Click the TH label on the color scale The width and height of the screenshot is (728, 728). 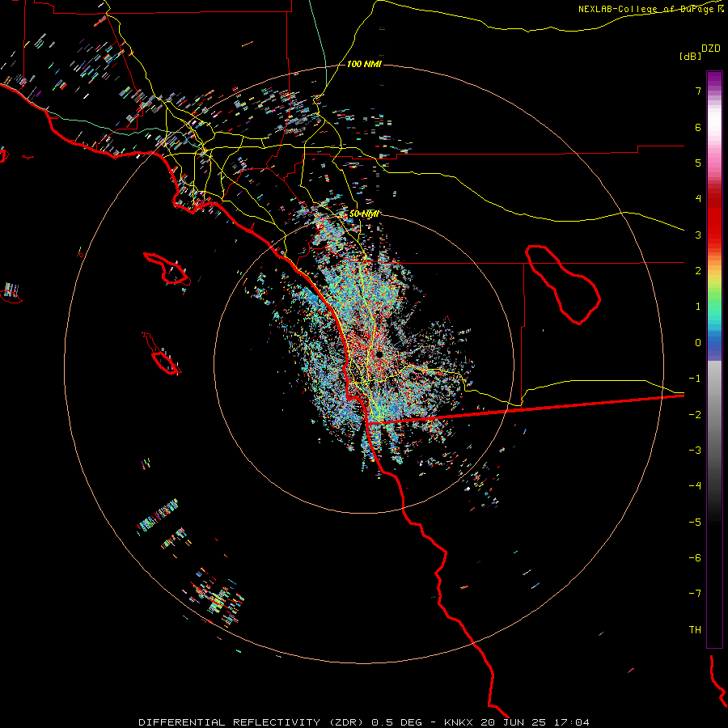click(695, 630)
